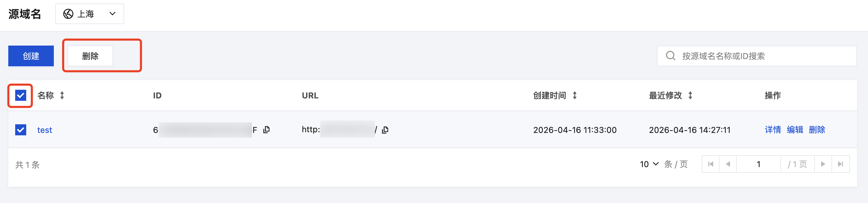Click 编辑 in the test row
This screenshot has height=203, width=868.
pos(795,130)
